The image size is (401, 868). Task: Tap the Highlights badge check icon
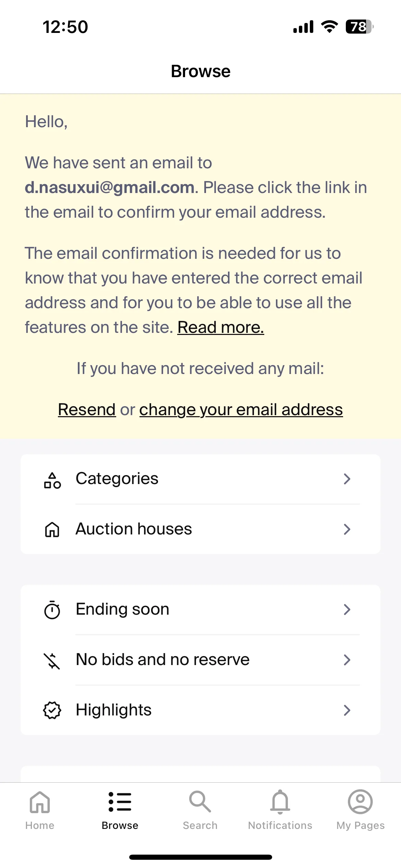click(52, 710)
